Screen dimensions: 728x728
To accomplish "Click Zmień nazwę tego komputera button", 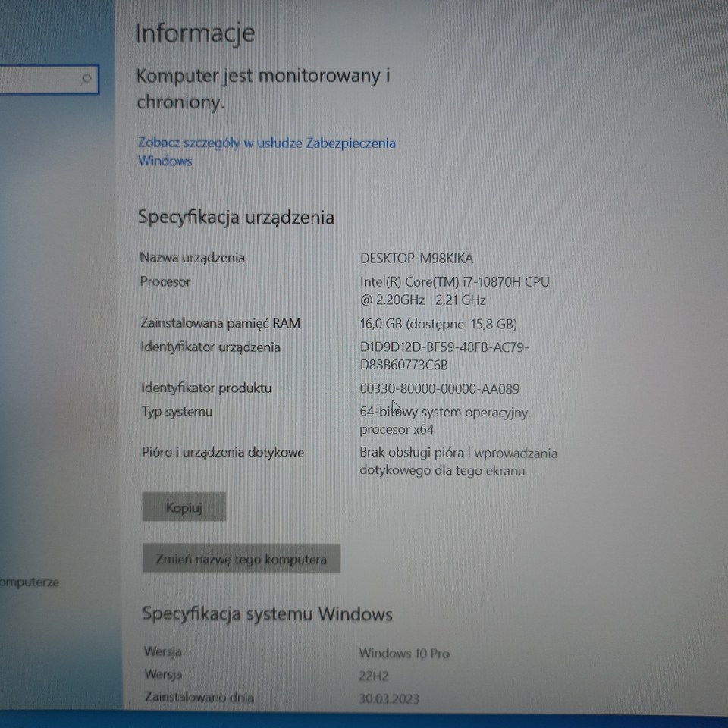I will tap(241, 559).
